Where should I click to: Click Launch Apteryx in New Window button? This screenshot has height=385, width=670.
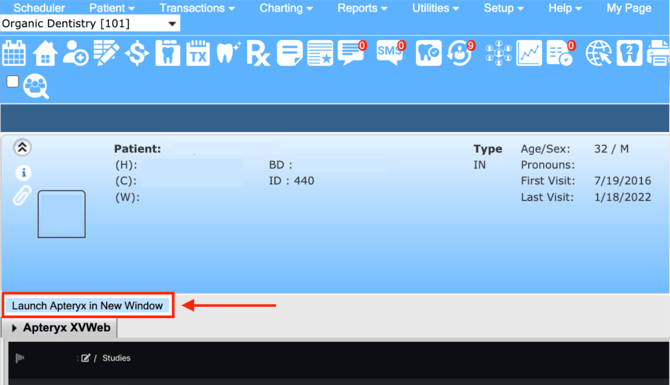(x=87, y=306)
